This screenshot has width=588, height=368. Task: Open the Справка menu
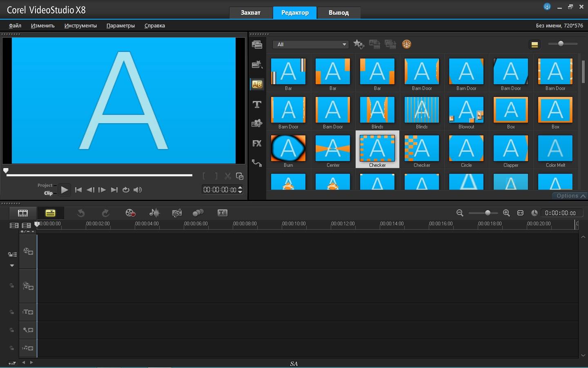coord(155,25)
